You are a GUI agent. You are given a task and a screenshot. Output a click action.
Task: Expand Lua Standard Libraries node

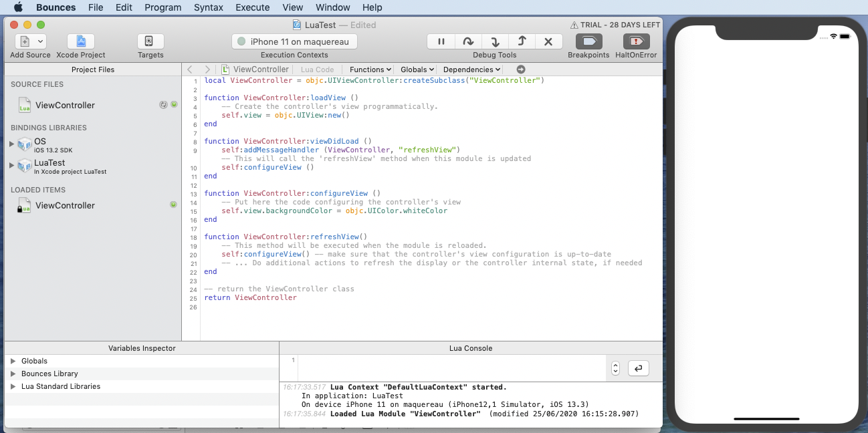[x=13, y=386]
